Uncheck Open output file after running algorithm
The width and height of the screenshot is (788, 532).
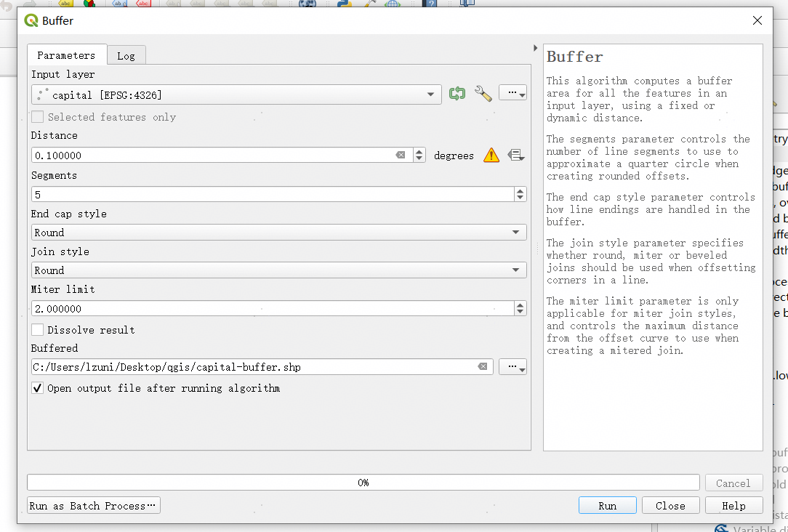click(38, 388)
